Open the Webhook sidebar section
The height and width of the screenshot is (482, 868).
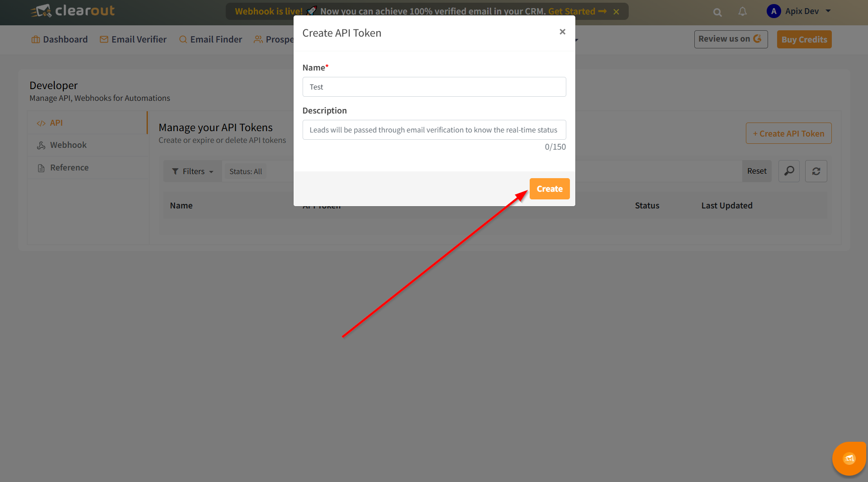pos(68,145)
